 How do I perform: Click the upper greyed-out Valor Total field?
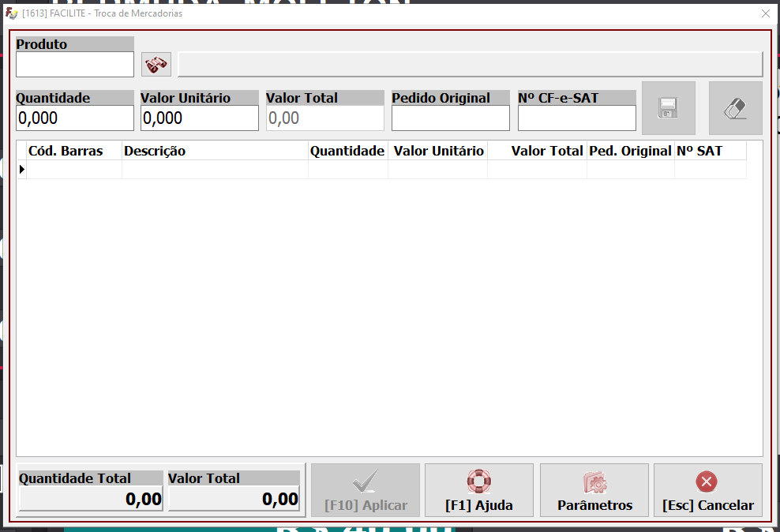tap(325, 118)
